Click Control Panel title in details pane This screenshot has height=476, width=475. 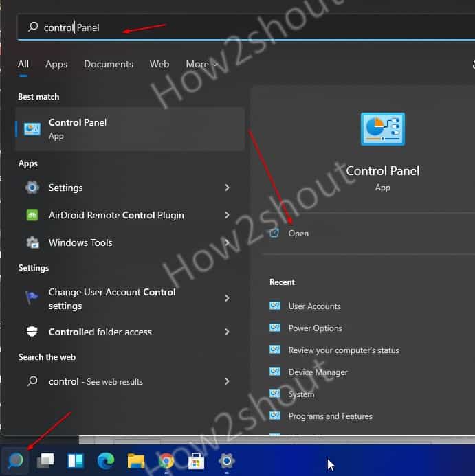click(383, 171)
